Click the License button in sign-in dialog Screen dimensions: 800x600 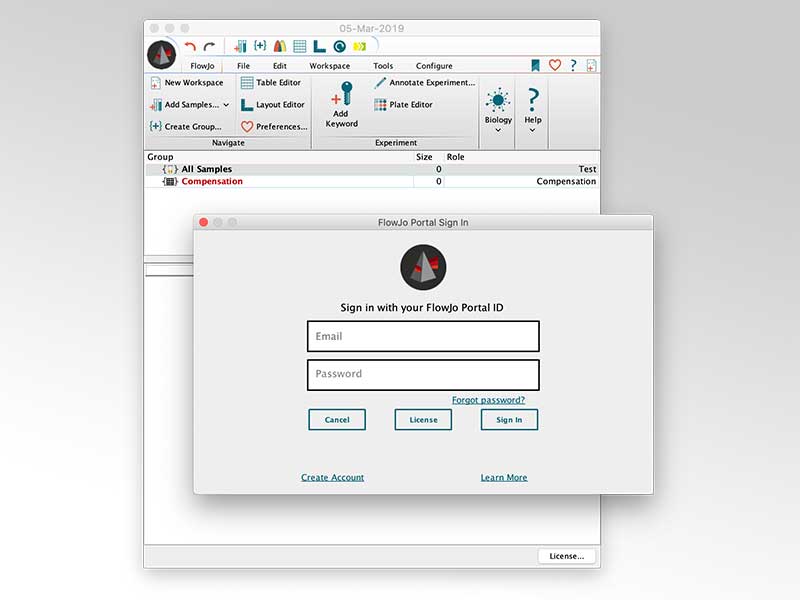[x=423, y=419]
